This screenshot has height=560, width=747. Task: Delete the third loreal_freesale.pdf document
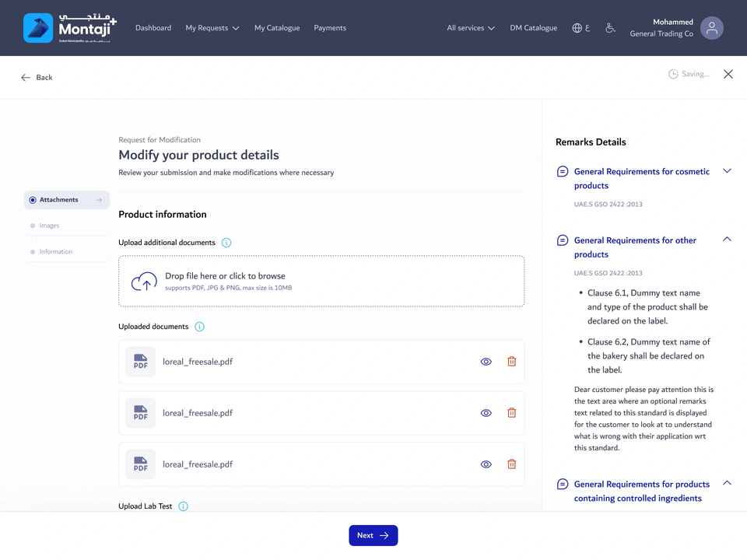click(x=512, y=464)
